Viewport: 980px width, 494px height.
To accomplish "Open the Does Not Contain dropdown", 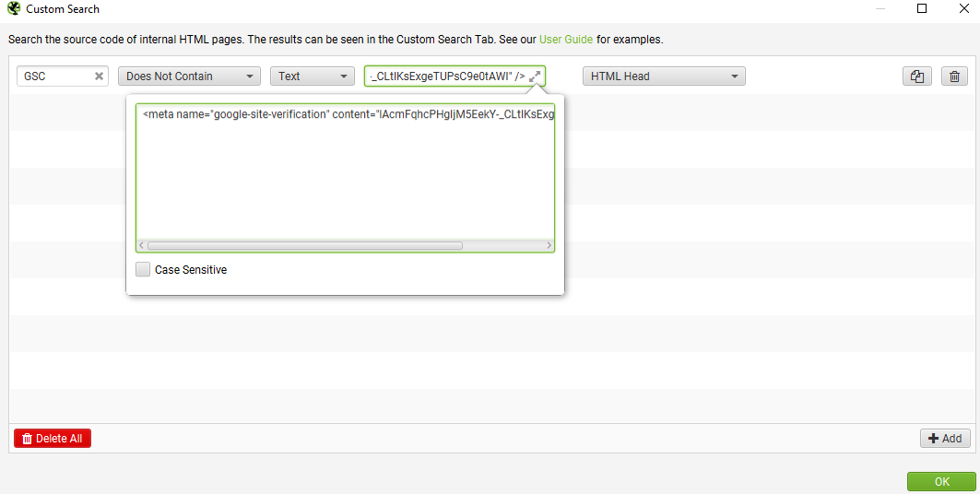I will (x=189, y=76).
